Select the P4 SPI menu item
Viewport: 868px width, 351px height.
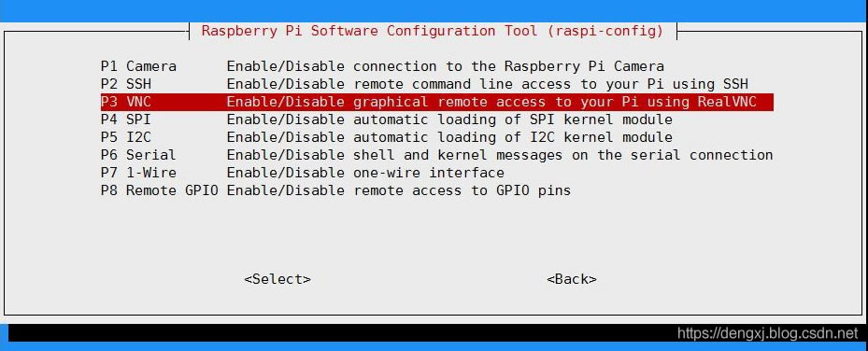(x=437, y=119)
